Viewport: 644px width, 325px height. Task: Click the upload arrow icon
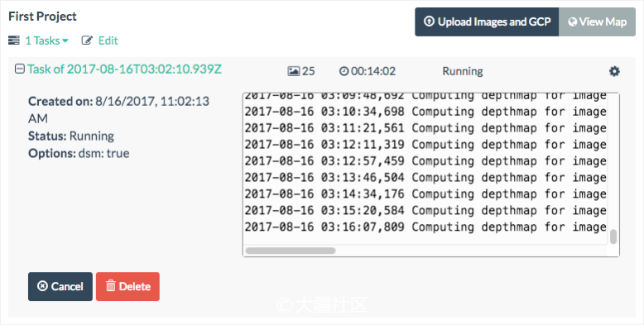coord(429,22)
